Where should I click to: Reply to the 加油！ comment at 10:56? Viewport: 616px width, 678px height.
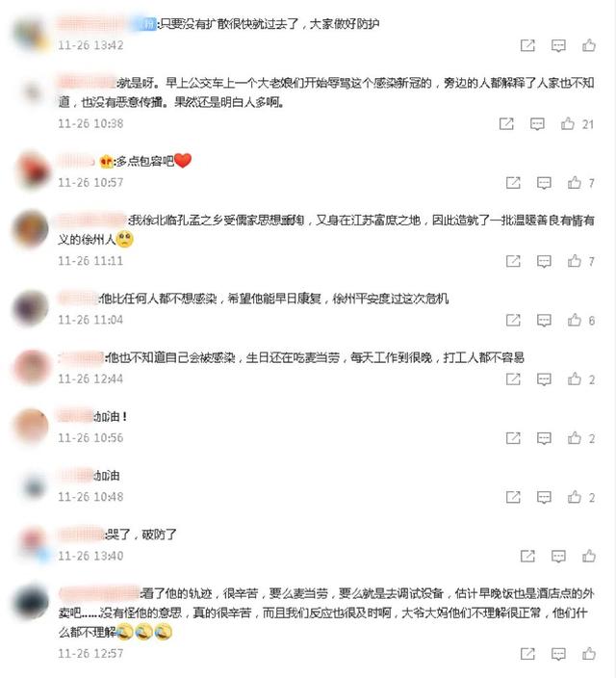pyautogui.click(x=544, y=438)
